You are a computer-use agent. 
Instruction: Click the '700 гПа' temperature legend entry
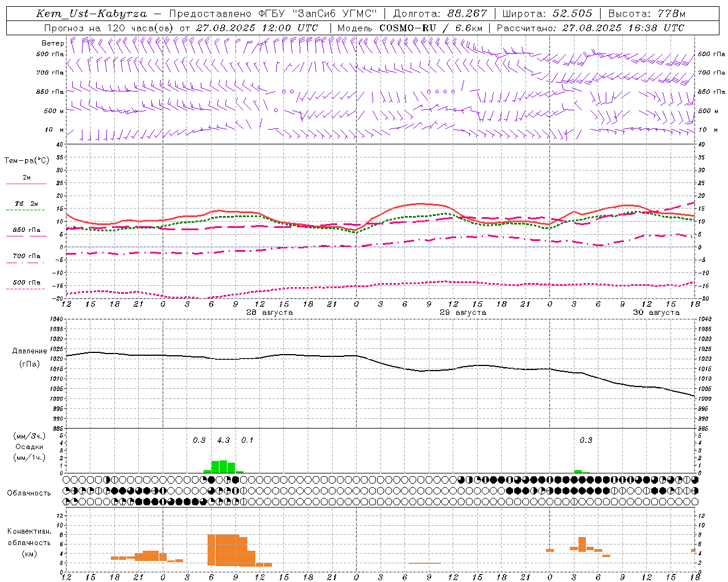tap(27, 256)
